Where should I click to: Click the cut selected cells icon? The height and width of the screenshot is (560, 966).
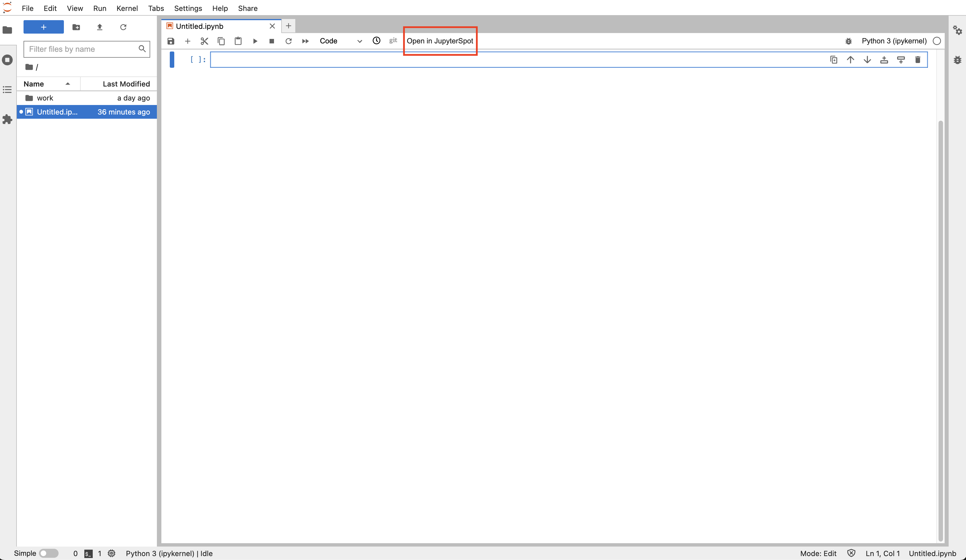click(205, 41)
